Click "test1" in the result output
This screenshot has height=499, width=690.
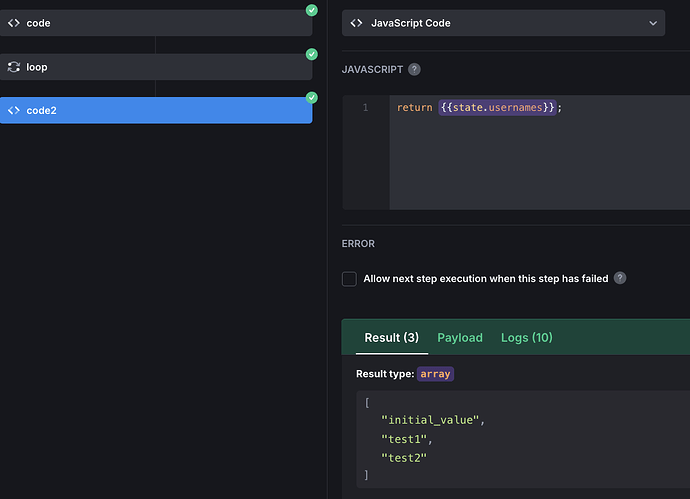404,439
